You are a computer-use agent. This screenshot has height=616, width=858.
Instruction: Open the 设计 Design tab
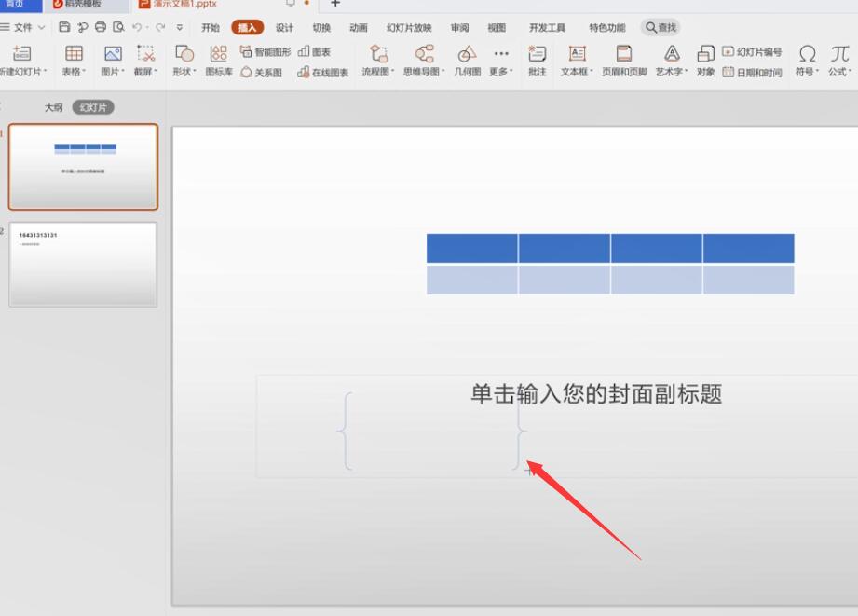[284, 27]
